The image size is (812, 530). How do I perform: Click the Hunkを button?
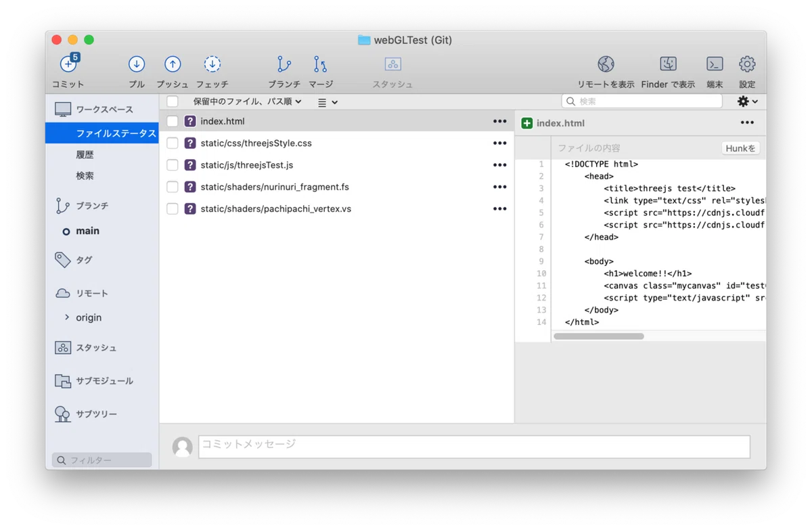740,148
